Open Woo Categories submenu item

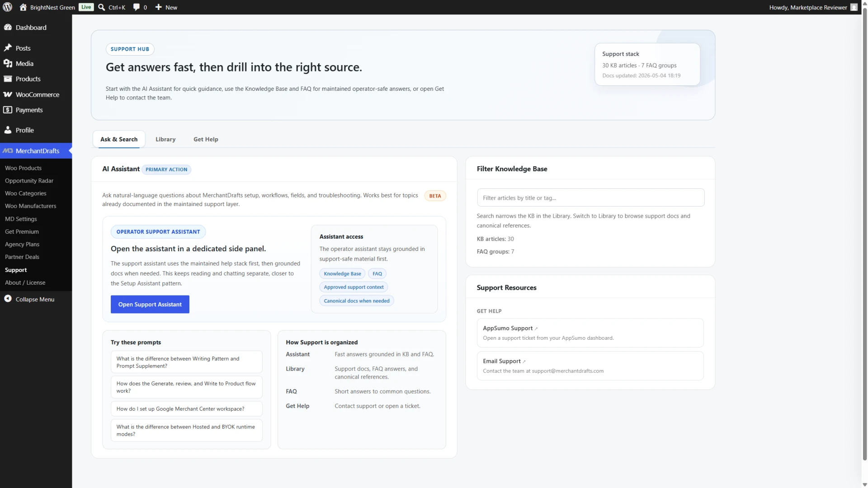[25, 193]
